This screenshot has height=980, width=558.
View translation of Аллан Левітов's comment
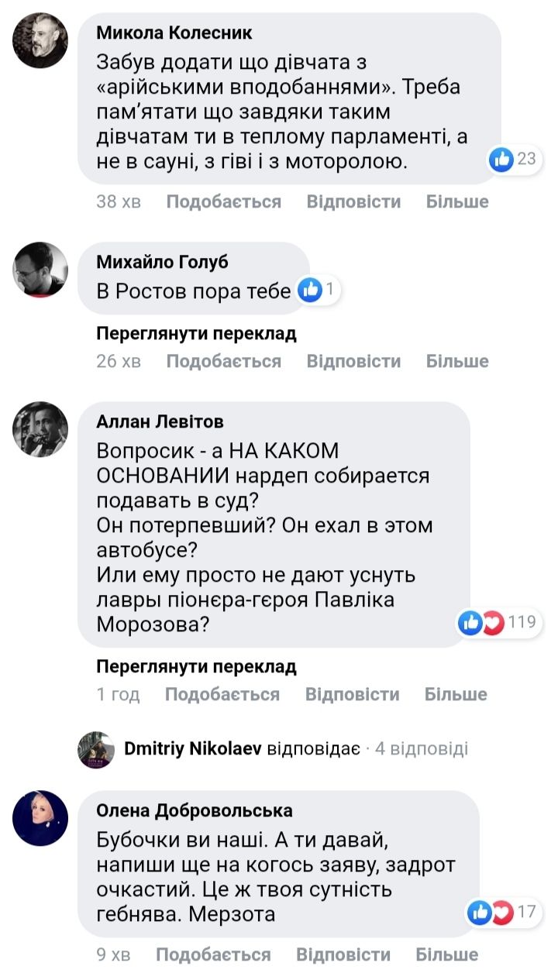(x=196, y=667)
